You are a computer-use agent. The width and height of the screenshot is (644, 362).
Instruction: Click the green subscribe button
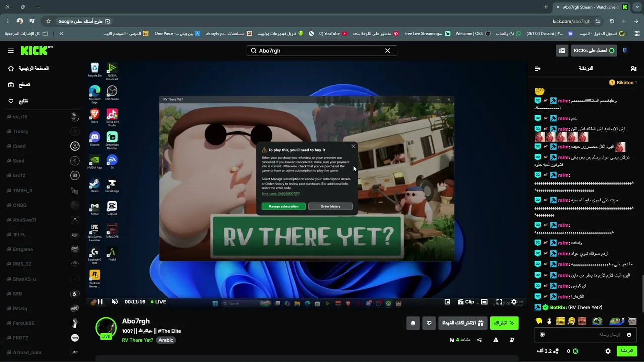(x=504, y=323)
